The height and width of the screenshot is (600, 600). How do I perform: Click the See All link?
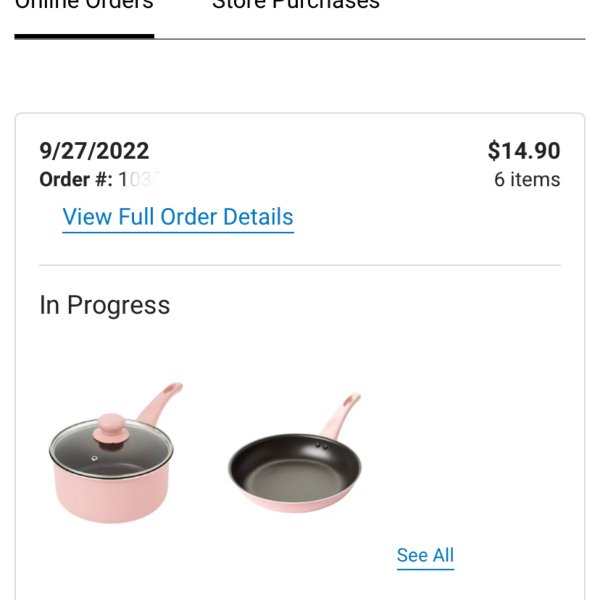tap(425, 555)
